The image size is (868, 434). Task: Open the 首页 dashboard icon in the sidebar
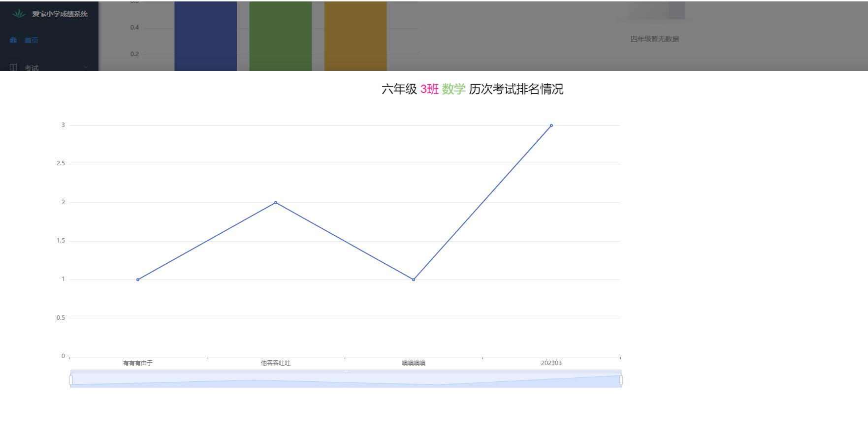[x=13, y=40]
